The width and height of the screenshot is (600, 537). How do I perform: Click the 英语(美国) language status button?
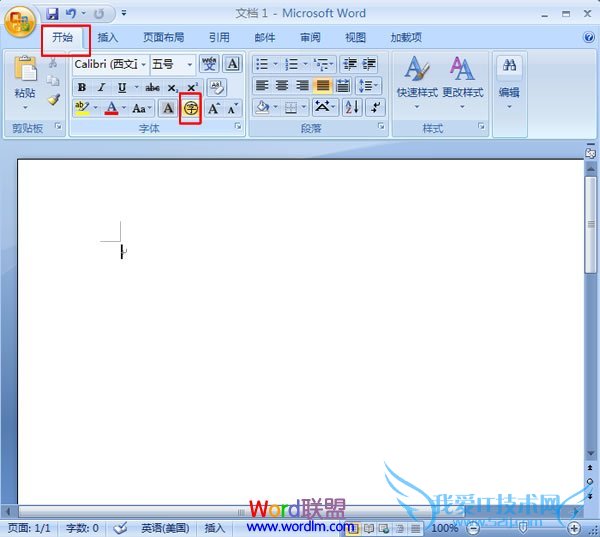[x=165, y=528]
